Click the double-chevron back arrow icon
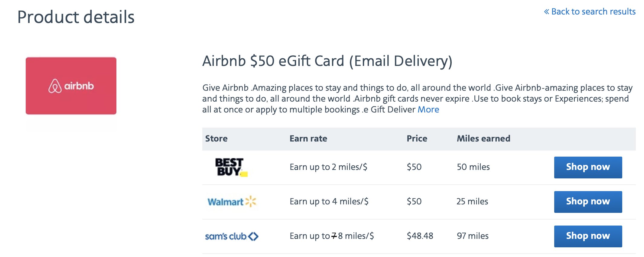This screenshot has height=257, width=644. tap(547, 12)
